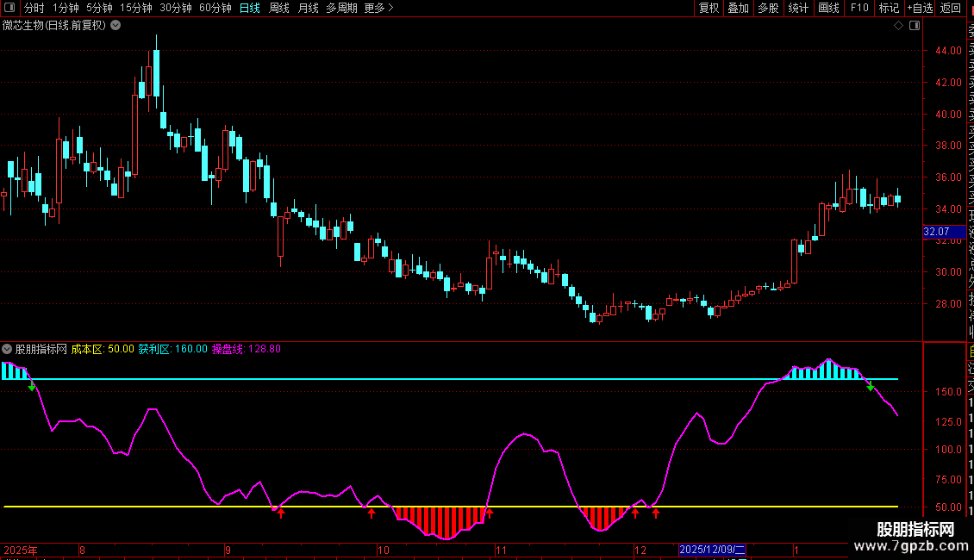Viewport: 974px width, 560px height.
Task: Open F10 company information
Action: (859, 8)
